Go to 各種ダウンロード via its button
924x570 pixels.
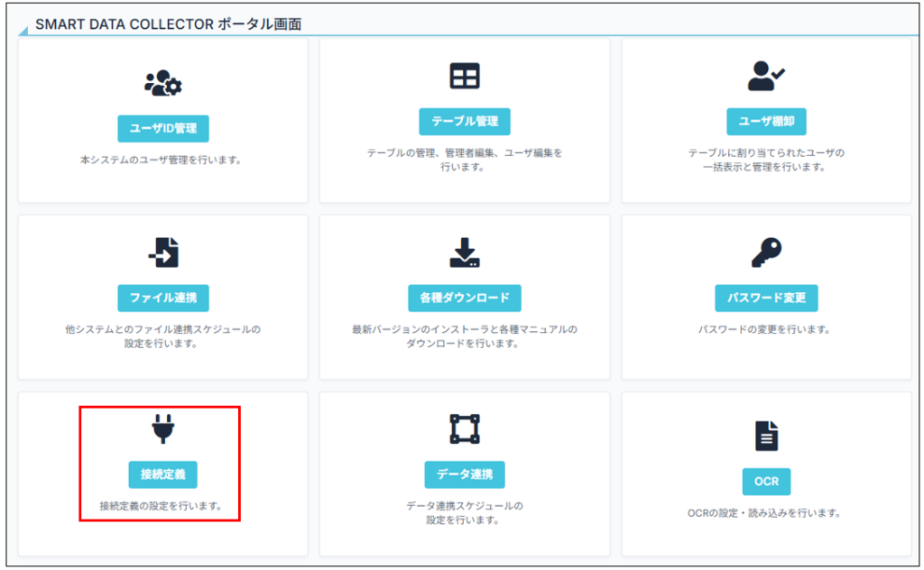click(x=465, y=298)
